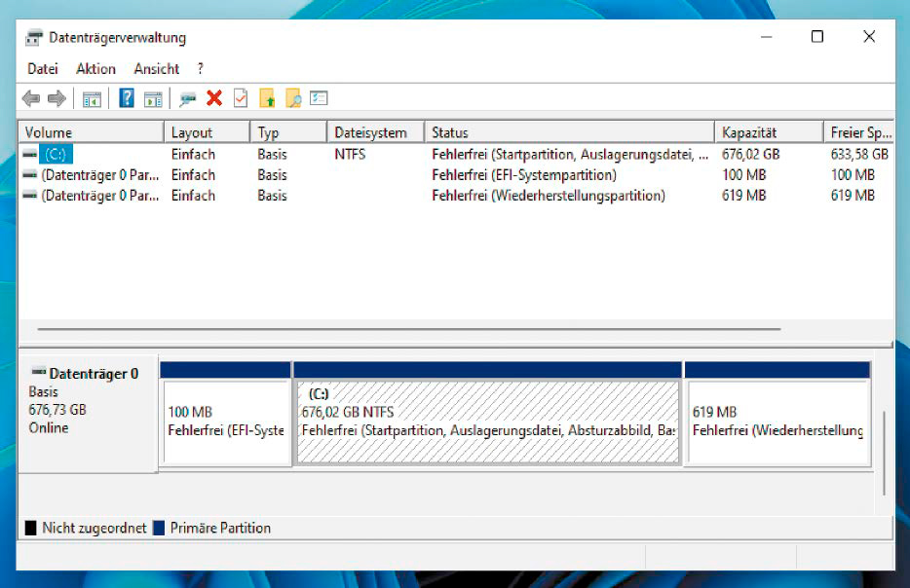Open the Ansicht menu

coord(157,69)
